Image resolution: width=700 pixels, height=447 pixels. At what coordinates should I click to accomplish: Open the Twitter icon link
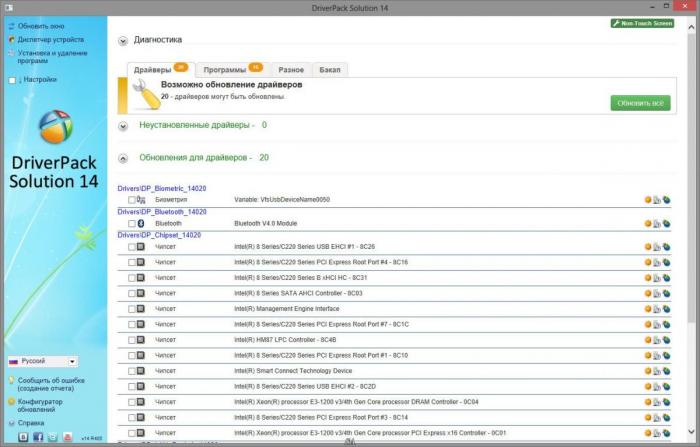52,437
